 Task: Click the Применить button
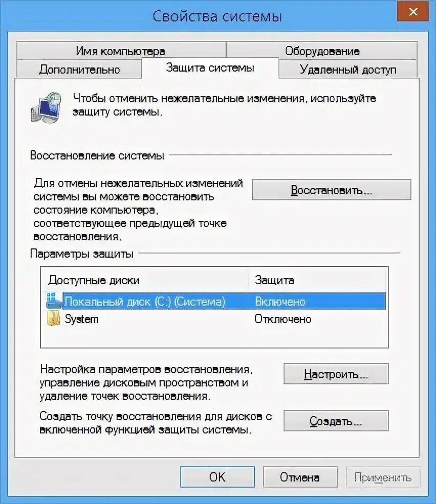[383, 477]
